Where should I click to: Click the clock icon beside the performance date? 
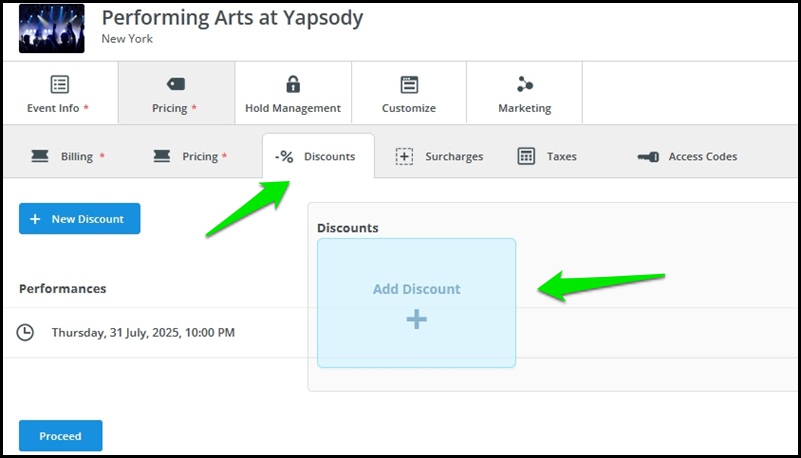pyautogui.click(x=25, y=332)
